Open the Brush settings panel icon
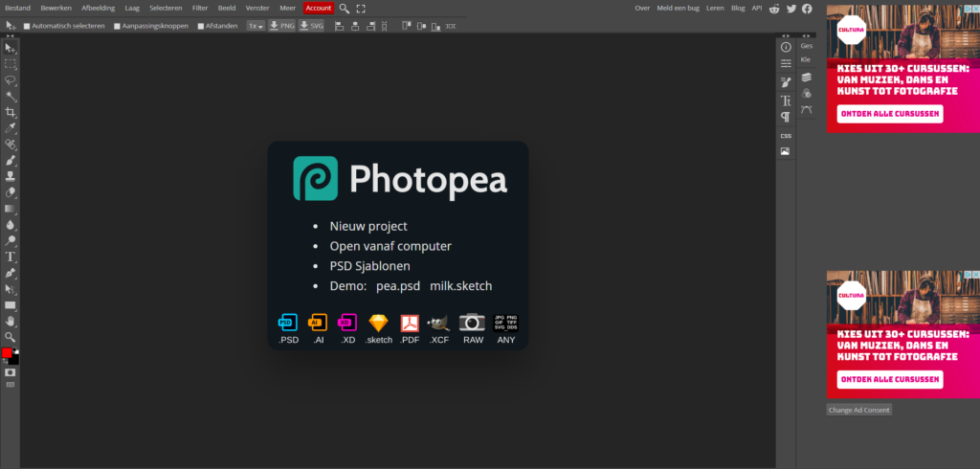This screenshot has width=980, height=469. tap(786, 82)
